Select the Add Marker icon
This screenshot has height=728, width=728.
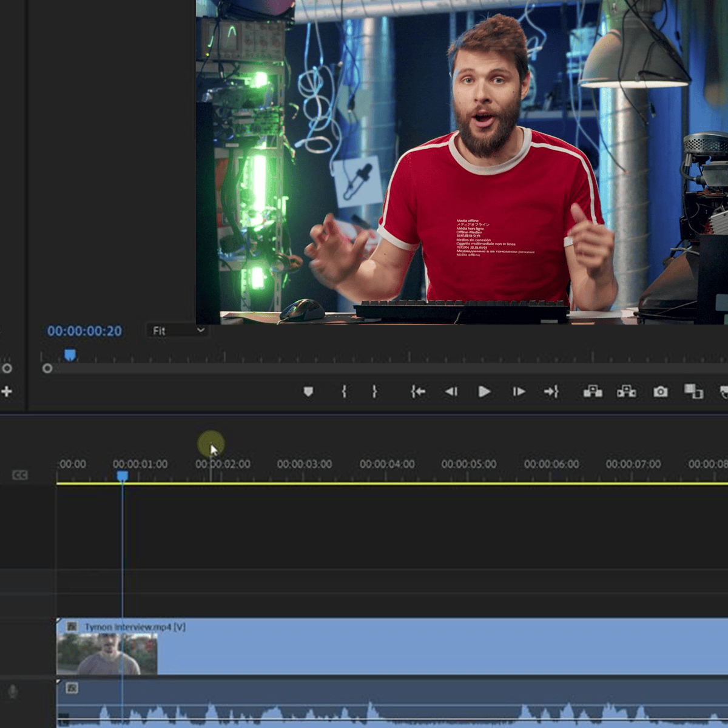[308, 392]
